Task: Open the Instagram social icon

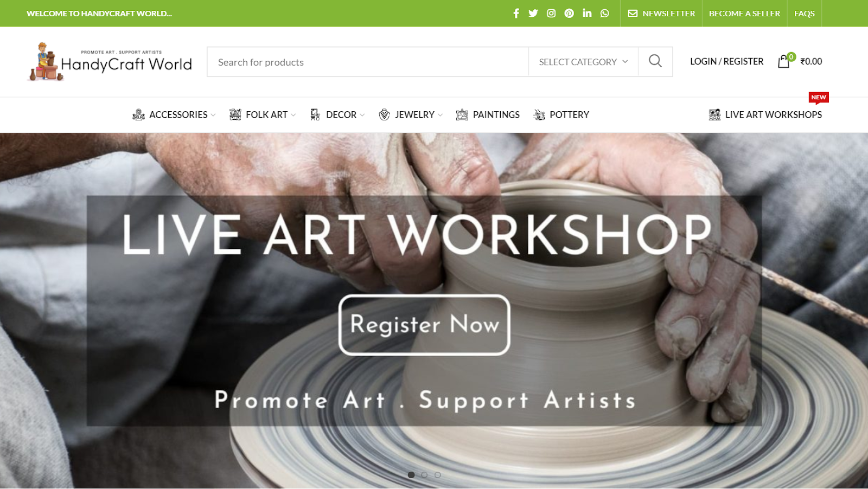Action: coord(551,13)
